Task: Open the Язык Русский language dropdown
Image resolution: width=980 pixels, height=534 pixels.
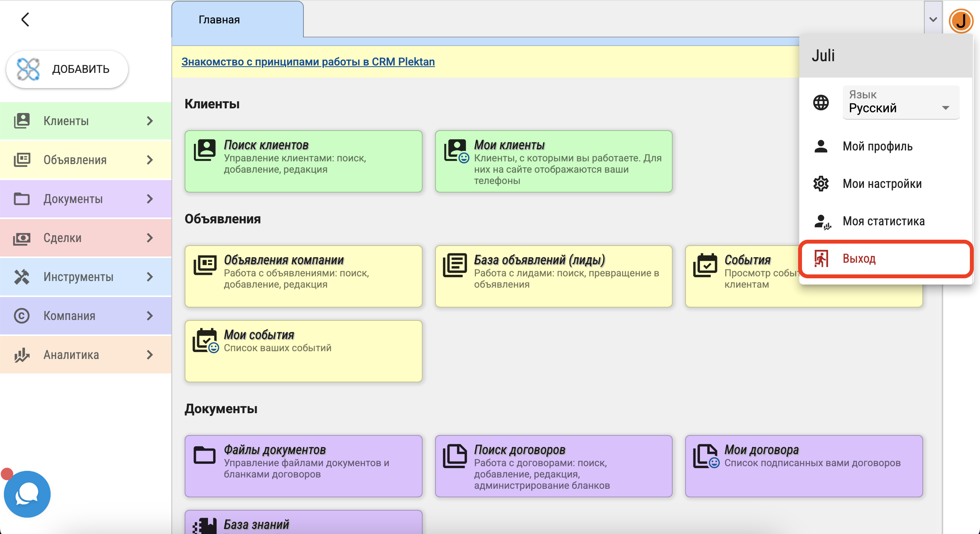Action: pos(901,103)
